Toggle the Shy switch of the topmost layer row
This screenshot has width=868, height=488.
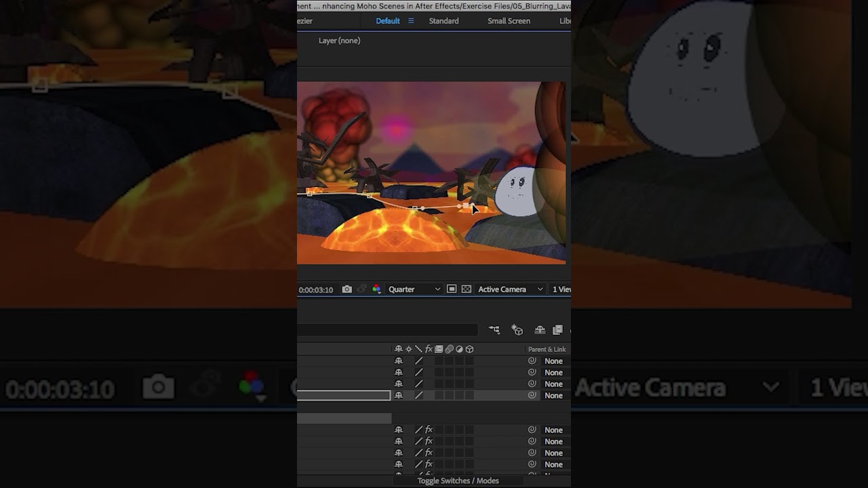[399, 361]
